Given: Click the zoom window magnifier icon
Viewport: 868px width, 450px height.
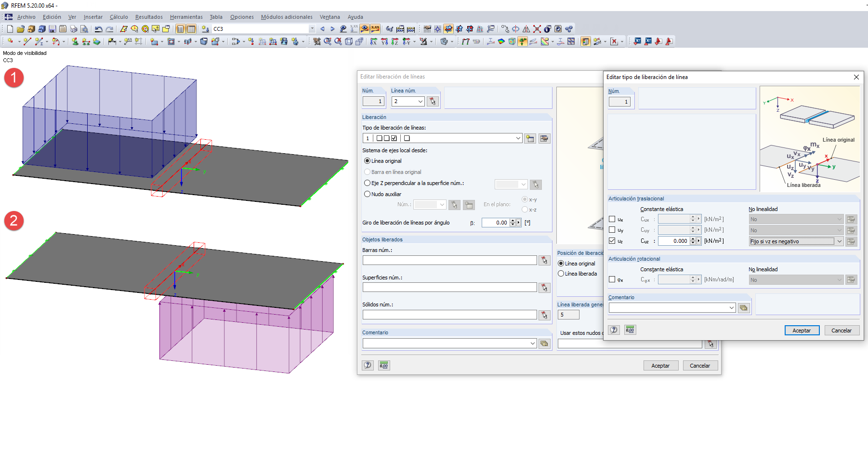Looking at the screenshot, I should 328,41.
